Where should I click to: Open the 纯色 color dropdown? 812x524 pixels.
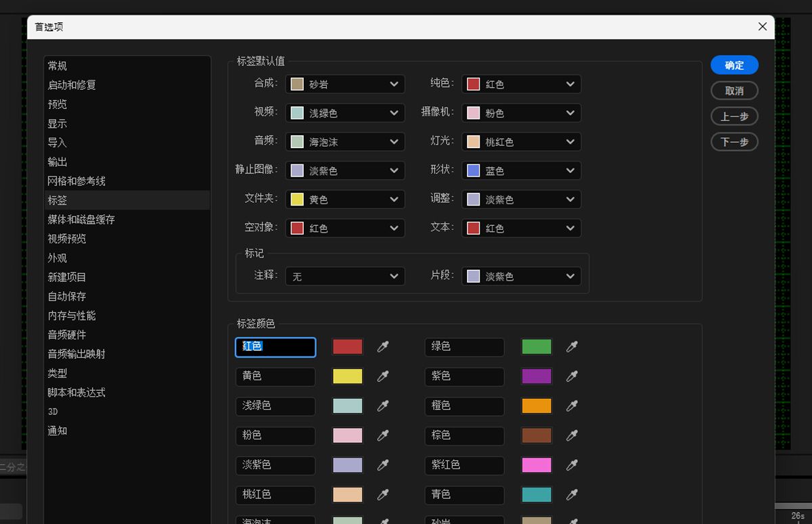[520, 84]
